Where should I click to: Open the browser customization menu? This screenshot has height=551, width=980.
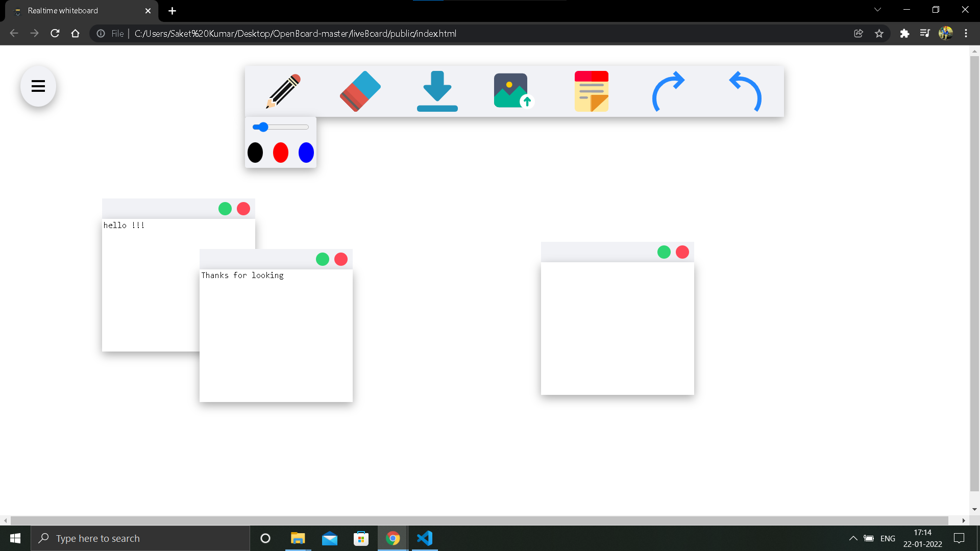click(x=966, y=33)
